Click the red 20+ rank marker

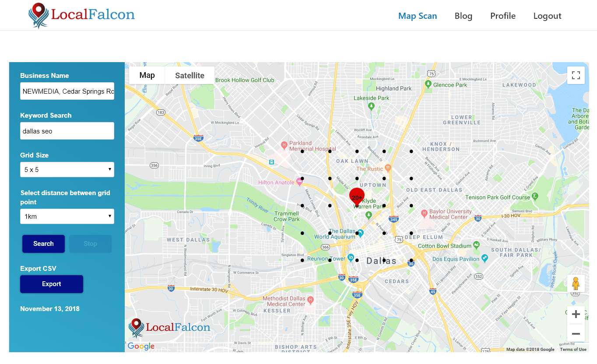pos(357,197)
